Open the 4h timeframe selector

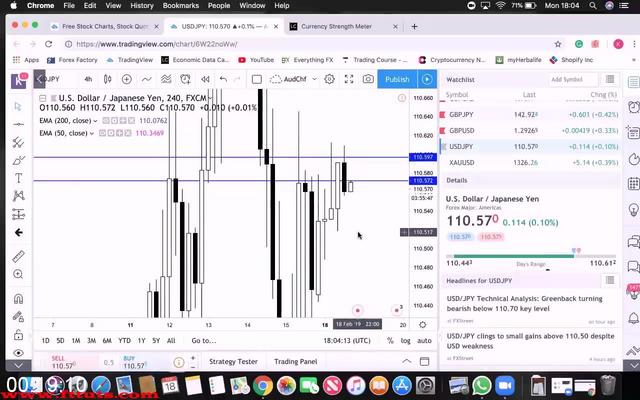(x=88, y=79)
